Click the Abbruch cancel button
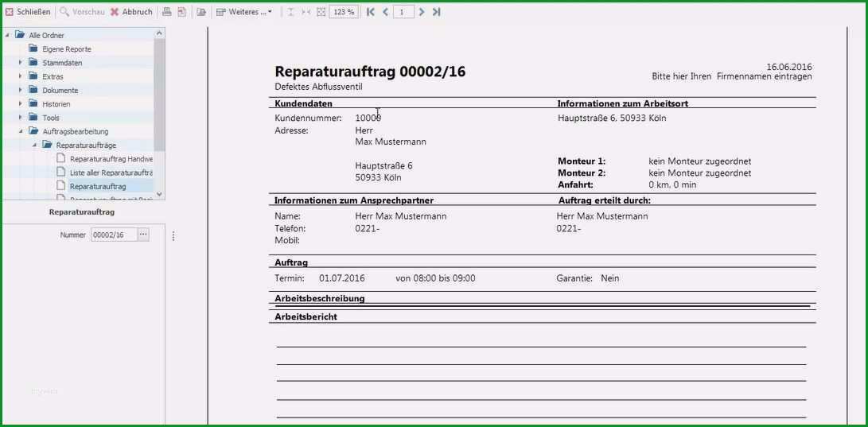The height and width of the screenshot is (427, 868). (x=131, y=12)
